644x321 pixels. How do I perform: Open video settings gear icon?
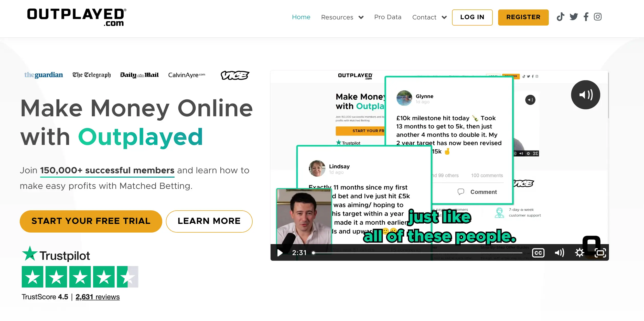click(579, 253)
